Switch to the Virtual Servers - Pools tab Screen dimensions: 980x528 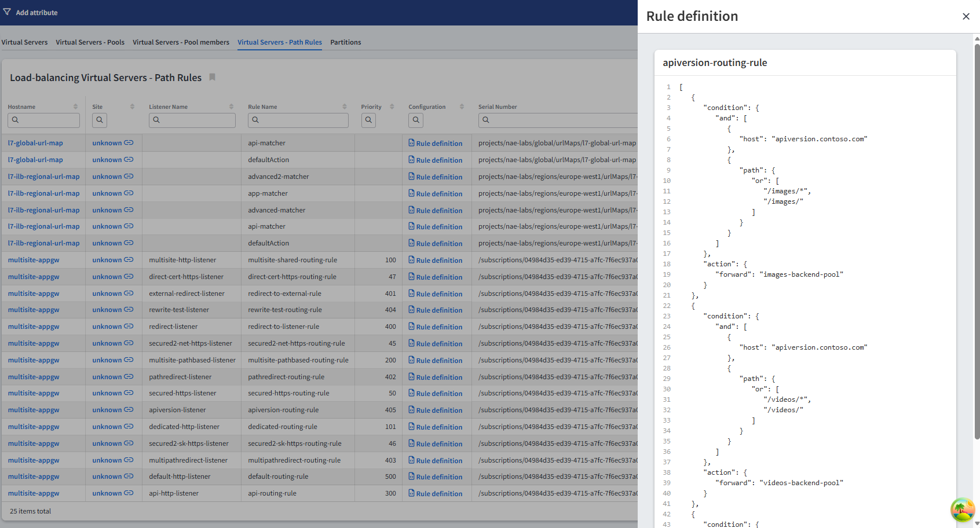pyautogui.click(x=90, y=42)
